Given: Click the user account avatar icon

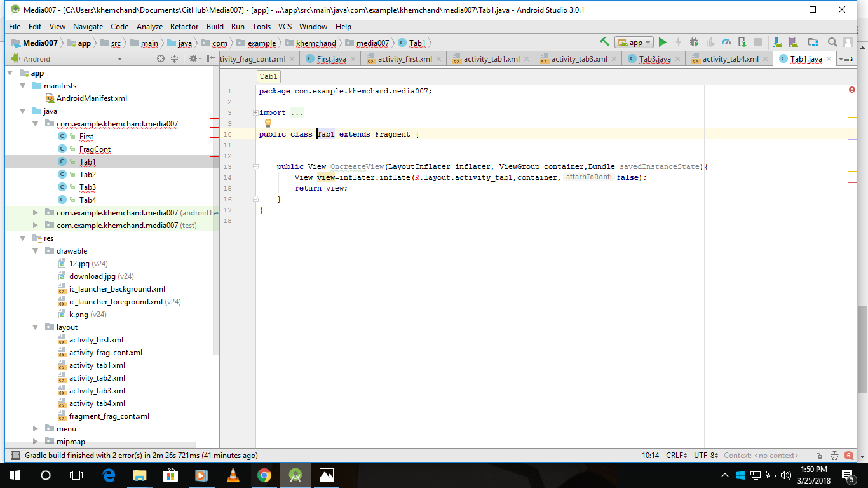Looking at the screenshot, I should [x=848, y=43].
